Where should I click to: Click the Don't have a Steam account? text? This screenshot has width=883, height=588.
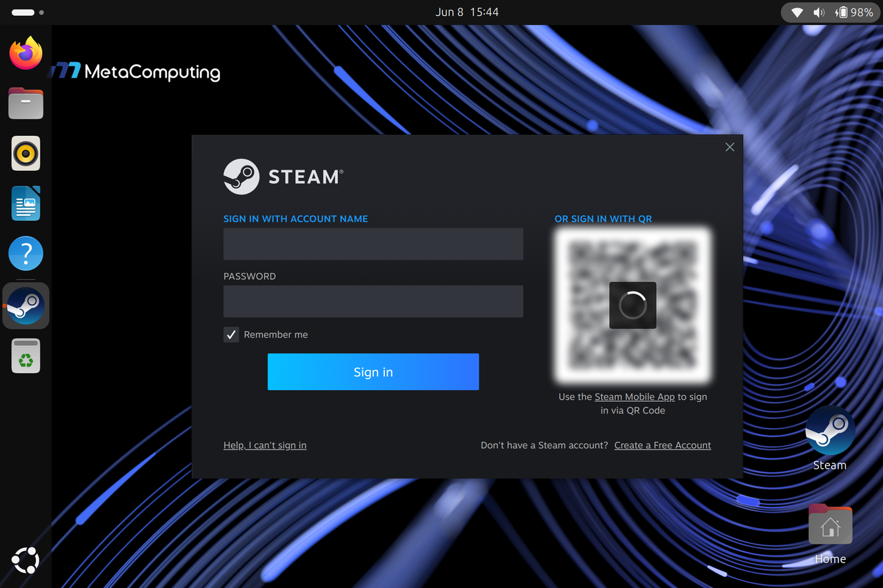tap(545, 445)
